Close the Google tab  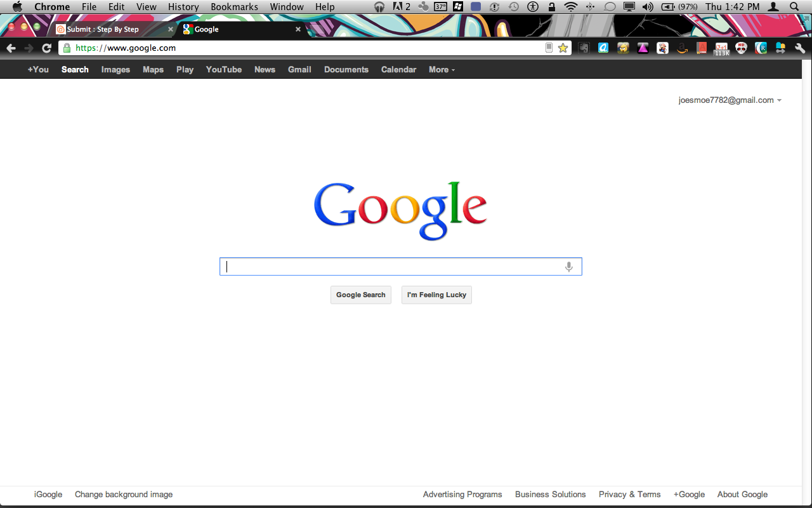298,29
